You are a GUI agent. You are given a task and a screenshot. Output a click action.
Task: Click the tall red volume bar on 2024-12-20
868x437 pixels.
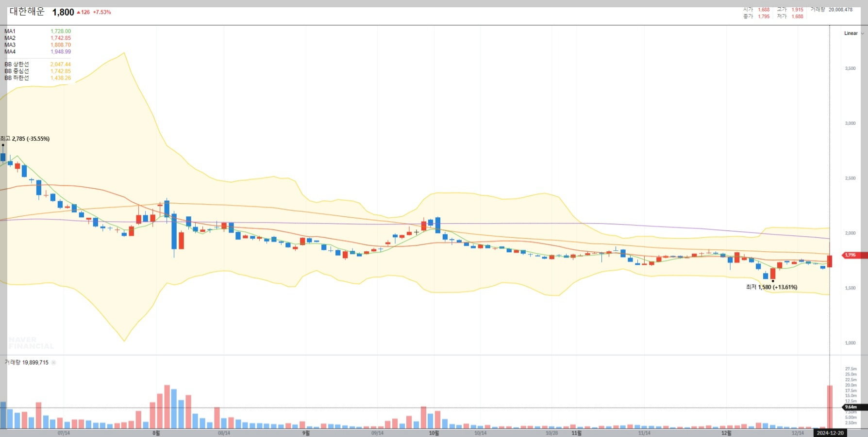(830, 407)
